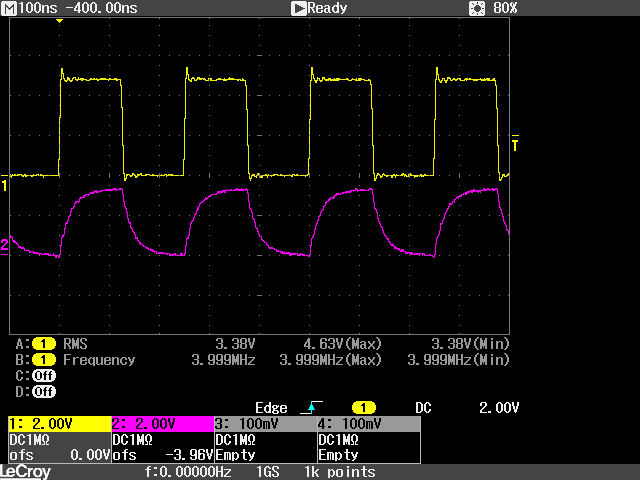Screen dimensions: 640x480
Task: Click the LeCroy logo
Action: point(25,472)
